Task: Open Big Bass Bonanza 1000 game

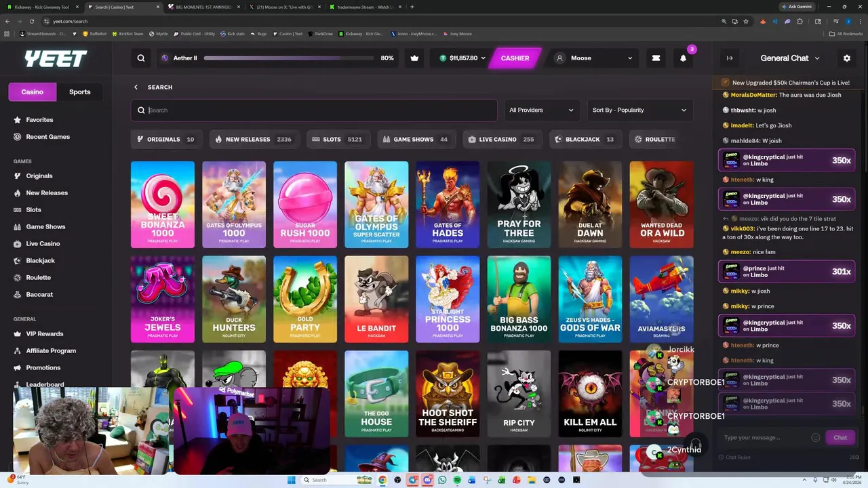Action: coord(519,299)
